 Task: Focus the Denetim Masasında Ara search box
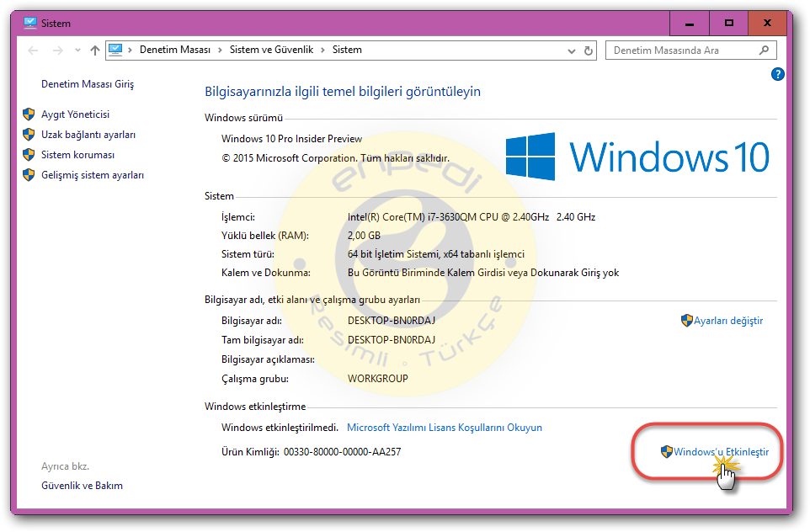pyautogui.click(x=690, y=51)
